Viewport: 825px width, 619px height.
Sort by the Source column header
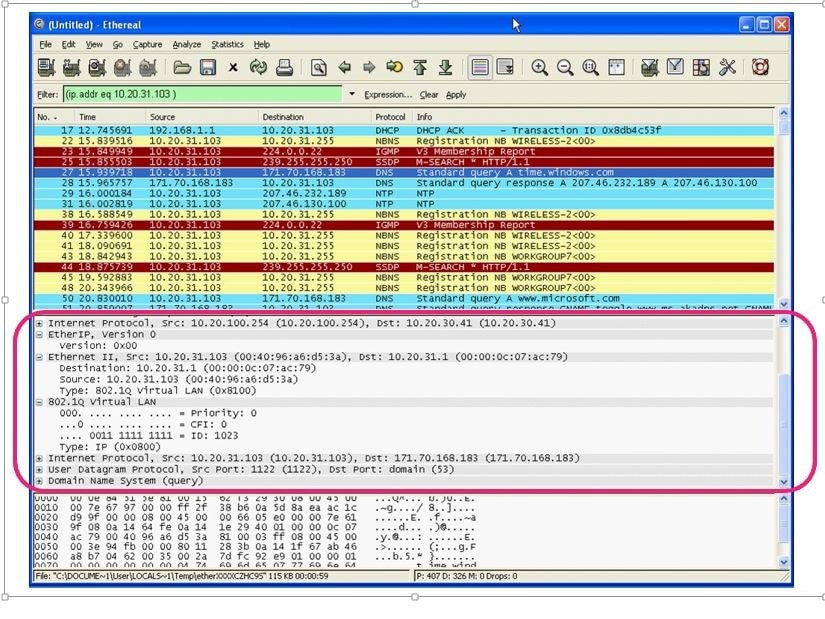click(202, 117)
